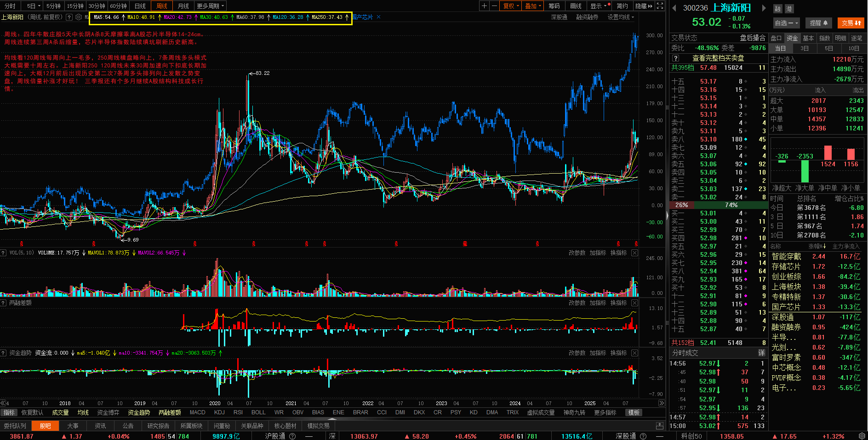The width and height of the screenshot is (868, 440).
Task: Enter fullscreen chart via expand icon
Action: (660, 6)
